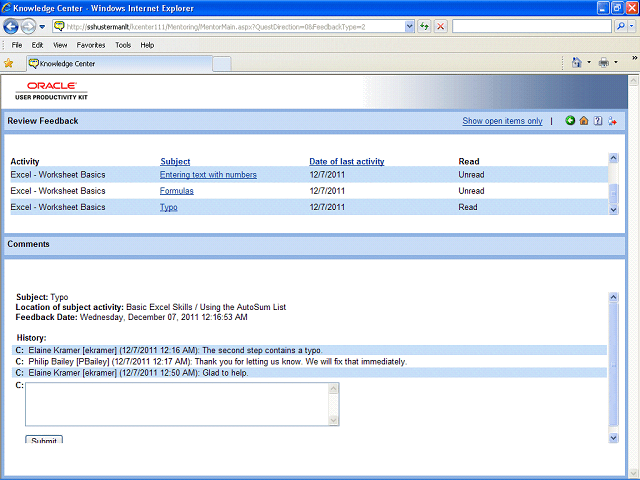Click comment text box scroll down arrow
This screenshot has height=480, width=640.
333,420
